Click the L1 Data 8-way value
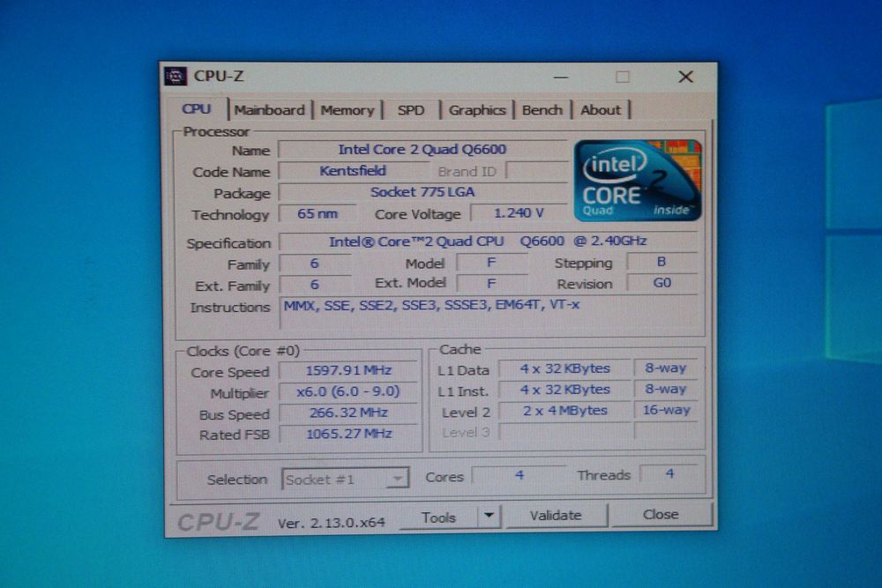 click(666, 368)
